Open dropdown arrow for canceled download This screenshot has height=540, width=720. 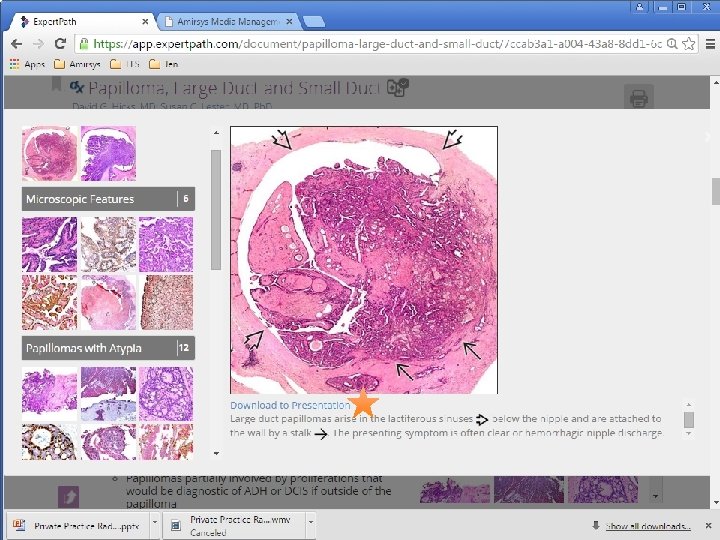point(311,522)
